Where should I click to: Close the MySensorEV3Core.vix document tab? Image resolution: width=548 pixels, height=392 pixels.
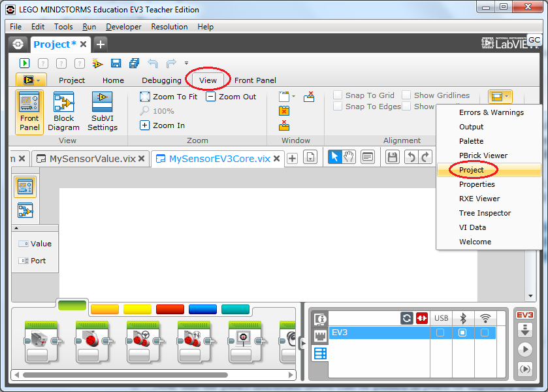point(276,159)
